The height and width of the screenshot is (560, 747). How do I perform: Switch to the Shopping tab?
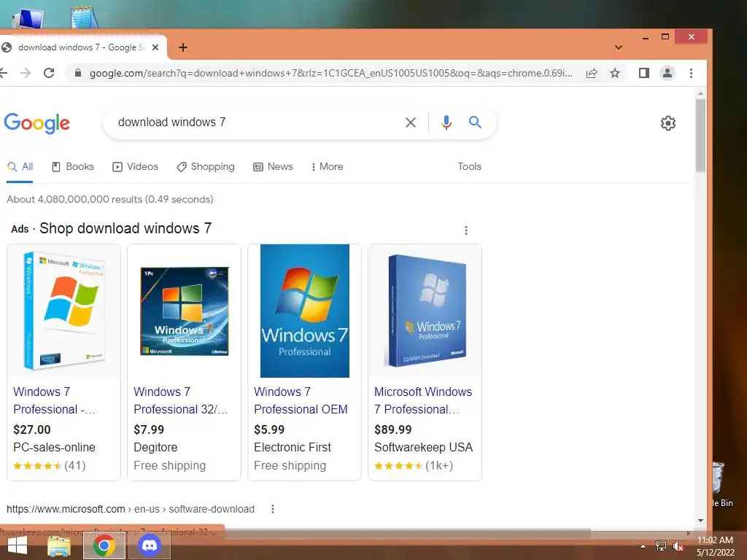point(205,167)
